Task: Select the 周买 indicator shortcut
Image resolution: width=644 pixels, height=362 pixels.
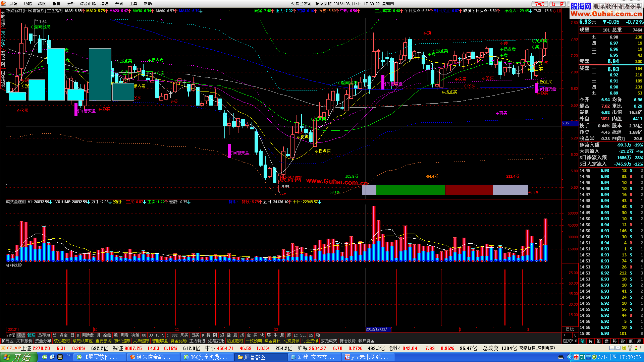Action: point(184,335)
